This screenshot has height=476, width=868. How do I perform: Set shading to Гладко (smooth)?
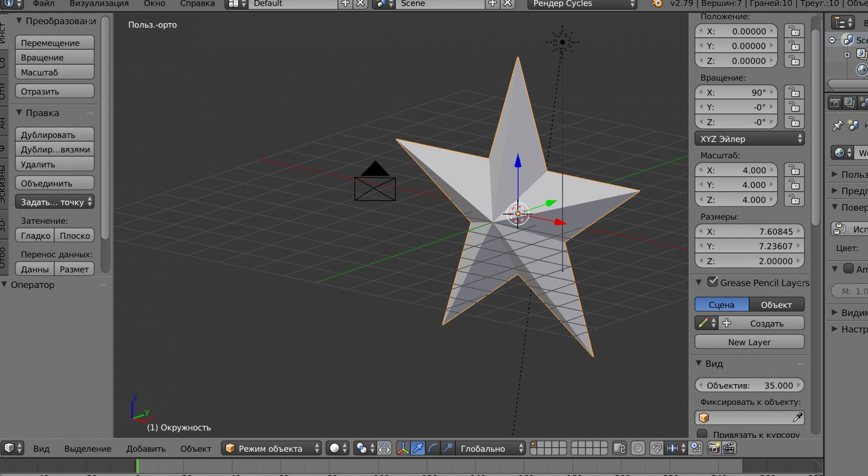tap(35, 235)
